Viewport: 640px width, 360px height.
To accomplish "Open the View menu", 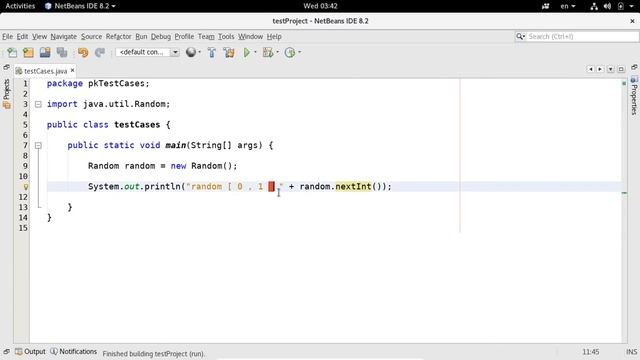I will click(x=40, y=36).
